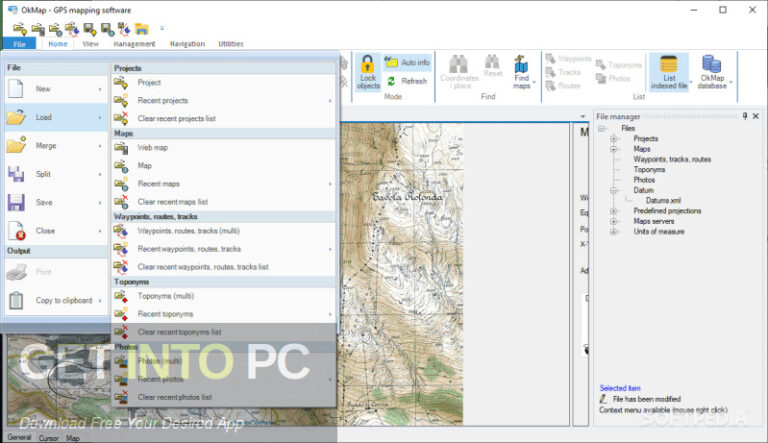The image size is (768, 443).
Task: Collapse the Datum tree node
Action: coord(613,190)
